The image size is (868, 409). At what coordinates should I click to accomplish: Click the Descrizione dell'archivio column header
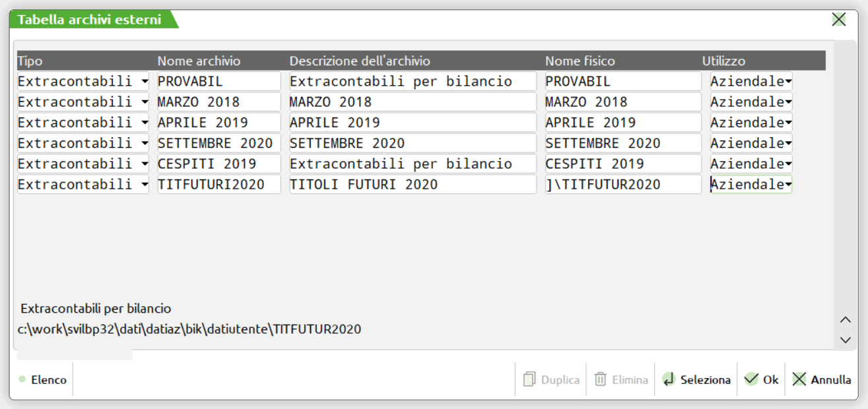[360, 61]
